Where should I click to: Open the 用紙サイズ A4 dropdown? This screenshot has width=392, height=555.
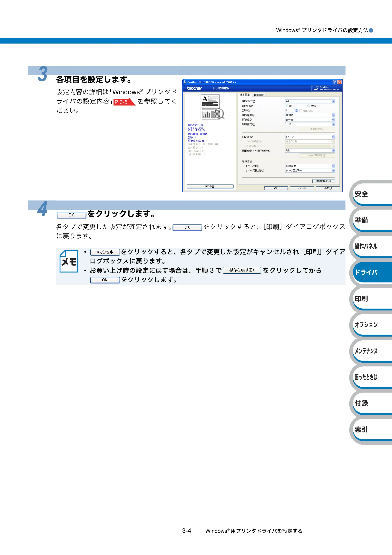pyautogui.click(x=310, y=101)
